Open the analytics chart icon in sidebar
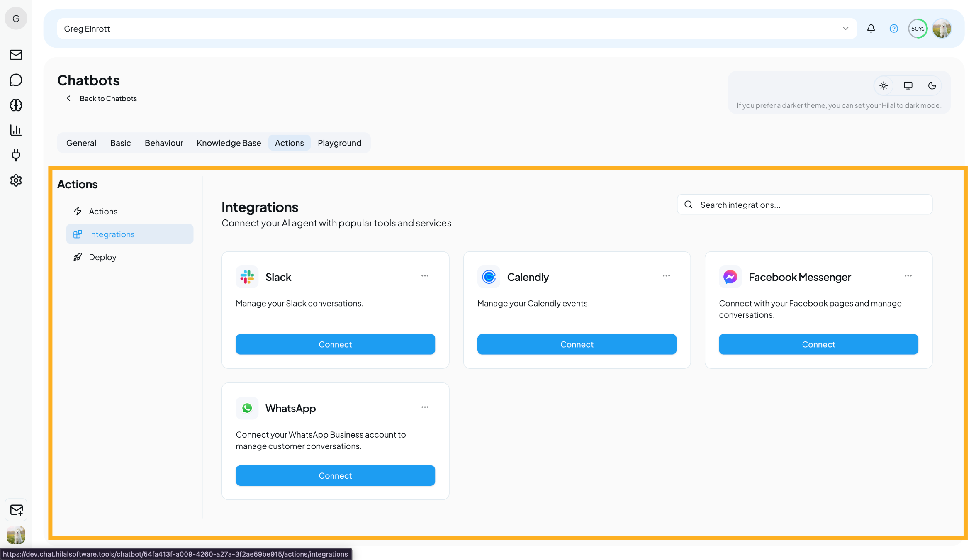Image resolution: width=976 pixels, height=560 pixels. coord(16,130)
